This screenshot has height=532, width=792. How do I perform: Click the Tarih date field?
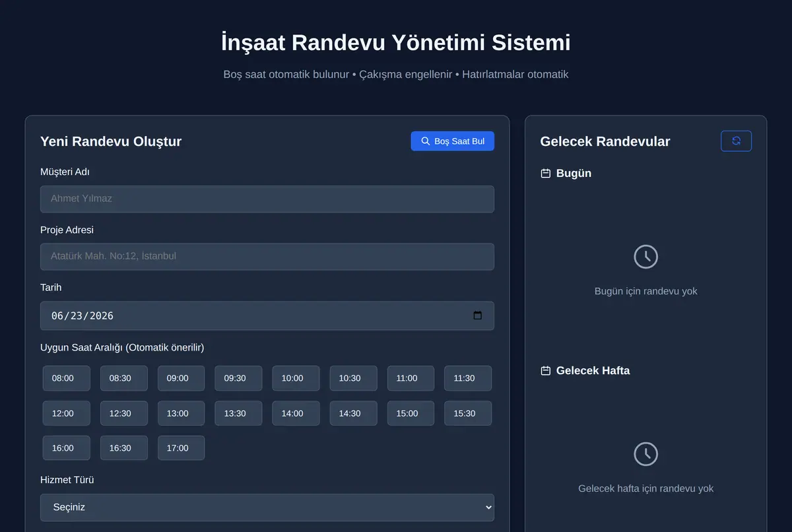click(267, 316)
